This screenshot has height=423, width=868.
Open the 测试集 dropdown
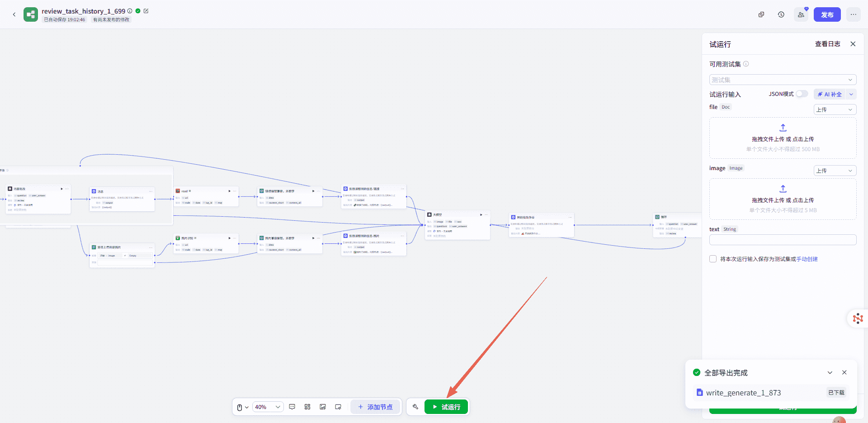(x=783, y=80)
